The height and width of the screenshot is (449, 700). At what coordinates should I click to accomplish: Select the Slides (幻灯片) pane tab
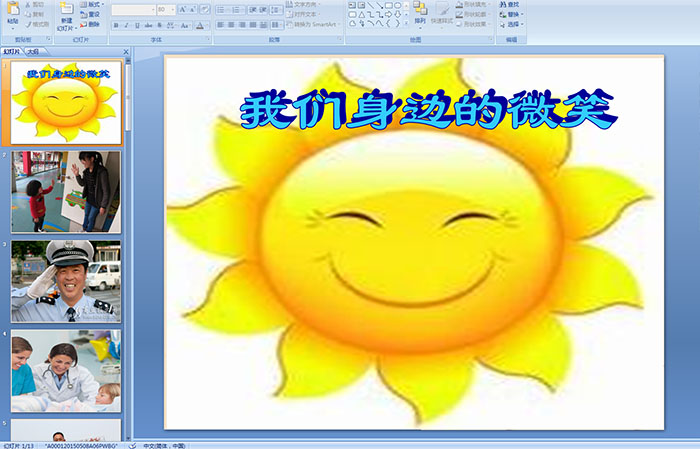[12, 51]
